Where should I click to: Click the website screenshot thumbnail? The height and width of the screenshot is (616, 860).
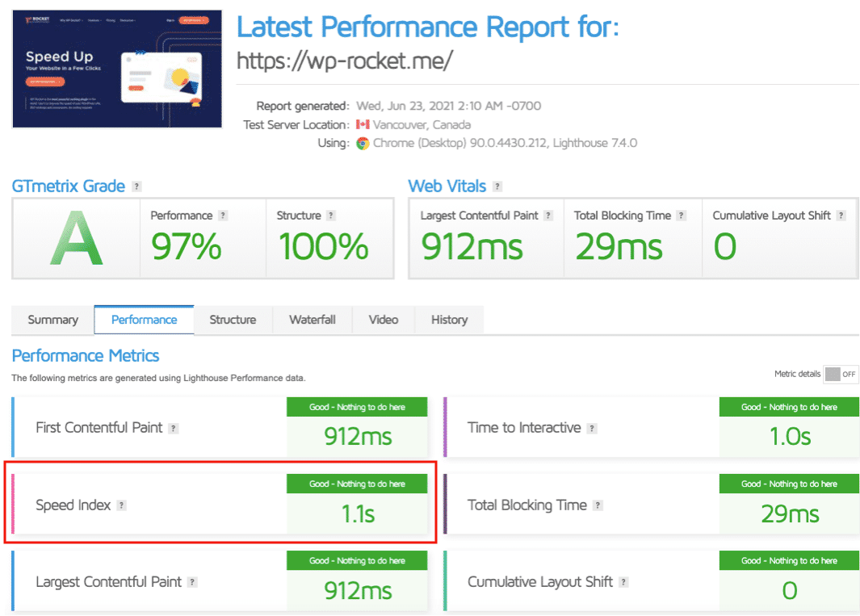[117, 69]
